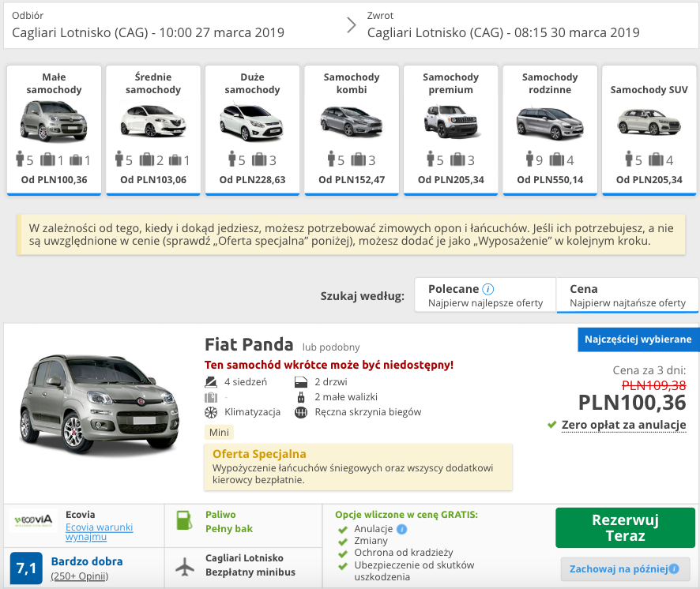Click info icon next to Polecane
The image size is (700, 589).
(x=488, y=289)
